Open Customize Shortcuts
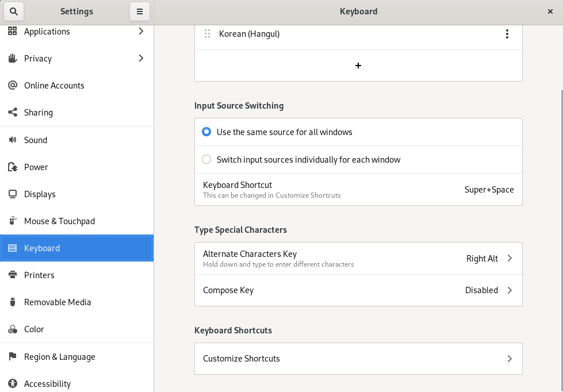Viewport: 563px width, 392px height. [358, 359]
